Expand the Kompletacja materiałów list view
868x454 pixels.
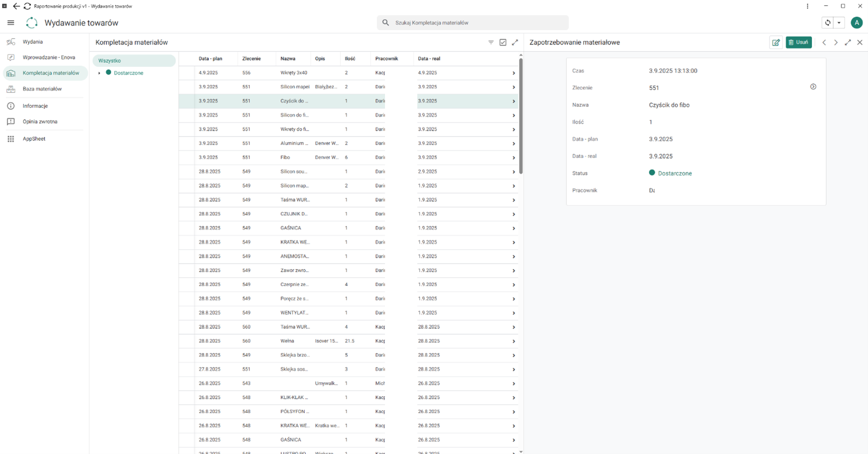click(515, 42)
